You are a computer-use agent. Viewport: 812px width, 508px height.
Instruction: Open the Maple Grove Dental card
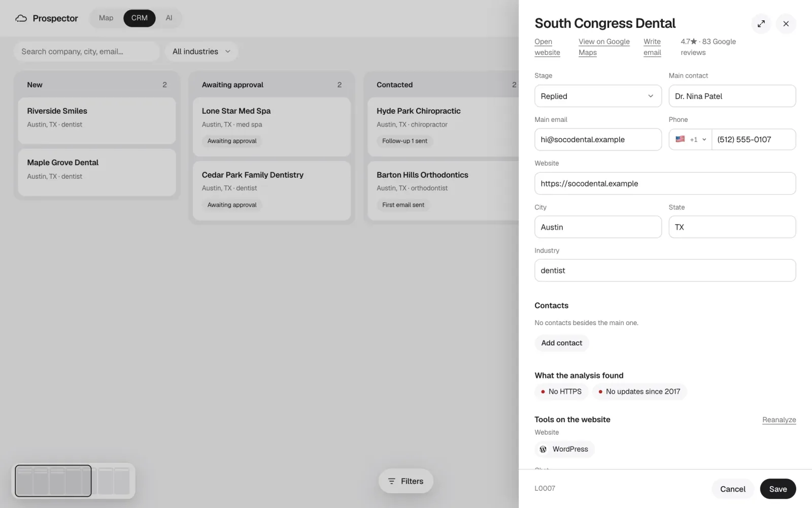[x=97, y=172]
